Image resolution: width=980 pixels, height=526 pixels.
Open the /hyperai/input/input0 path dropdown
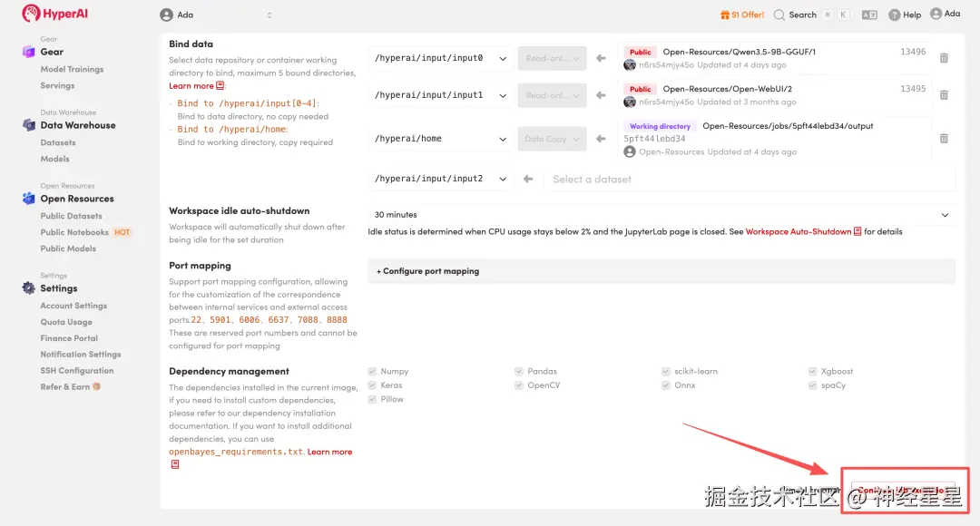point(440,58)
